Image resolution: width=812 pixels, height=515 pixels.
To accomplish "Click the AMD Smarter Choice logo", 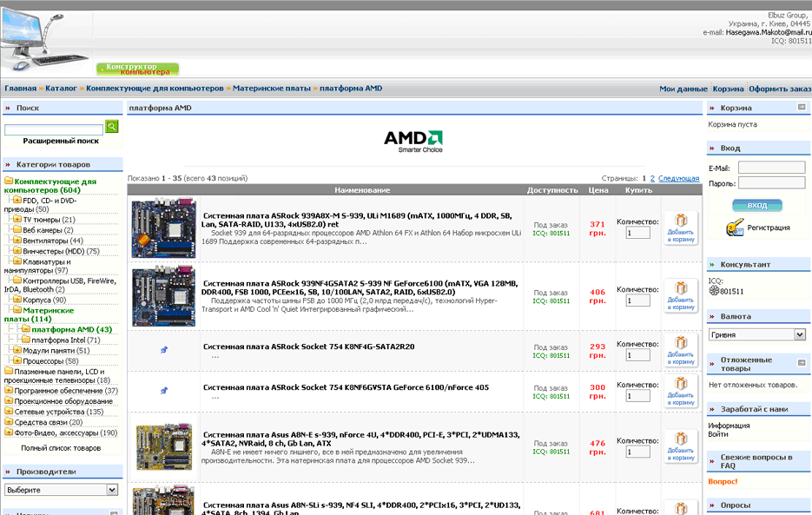I will tap(413, 141).
